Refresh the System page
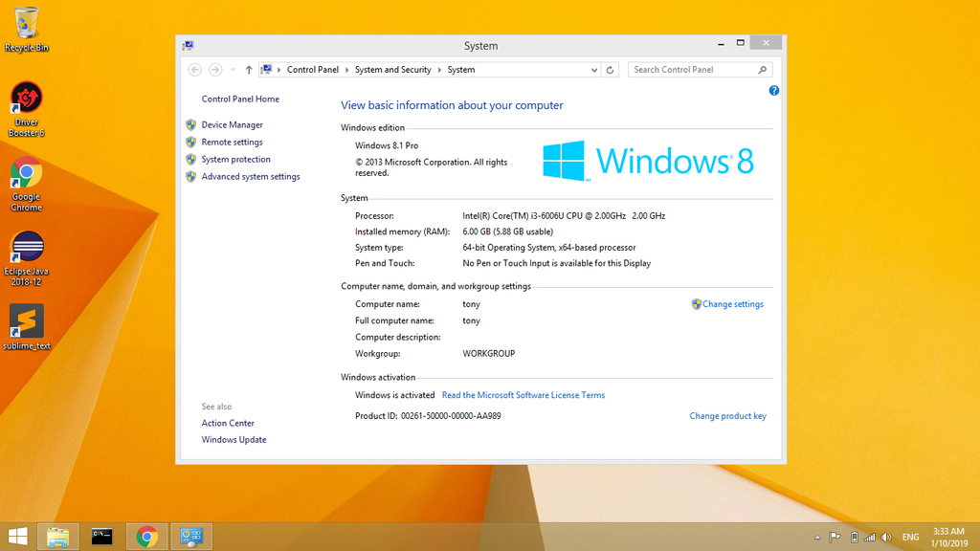Screen dimensions: 980x551 [610, 70]
